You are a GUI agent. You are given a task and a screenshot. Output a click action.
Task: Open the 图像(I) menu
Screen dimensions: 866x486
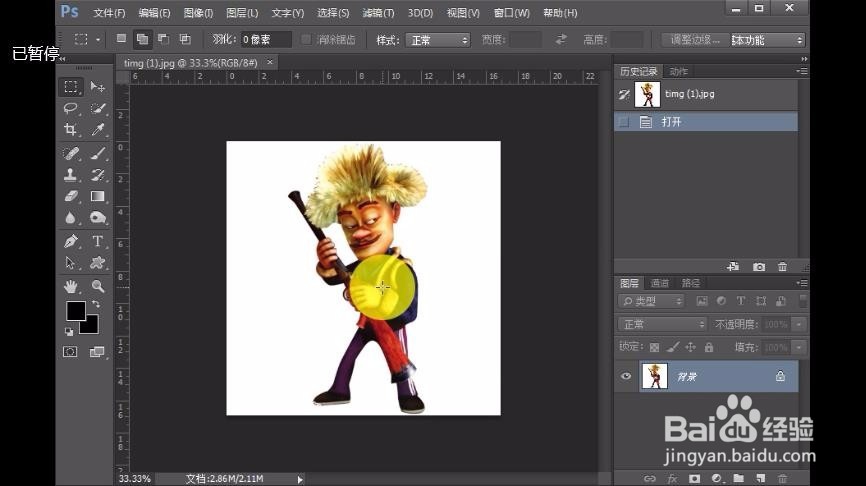click(x=198, y=13)
